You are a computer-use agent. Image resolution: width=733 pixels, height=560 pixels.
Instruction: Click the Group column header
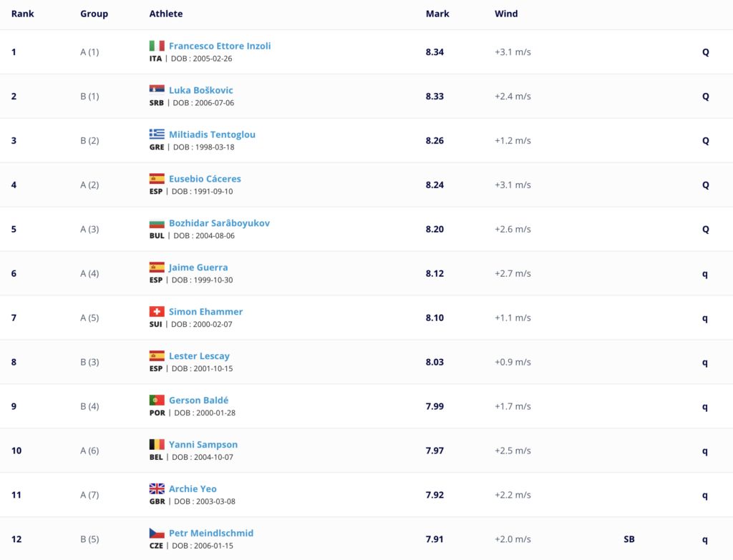pos(94,14)
